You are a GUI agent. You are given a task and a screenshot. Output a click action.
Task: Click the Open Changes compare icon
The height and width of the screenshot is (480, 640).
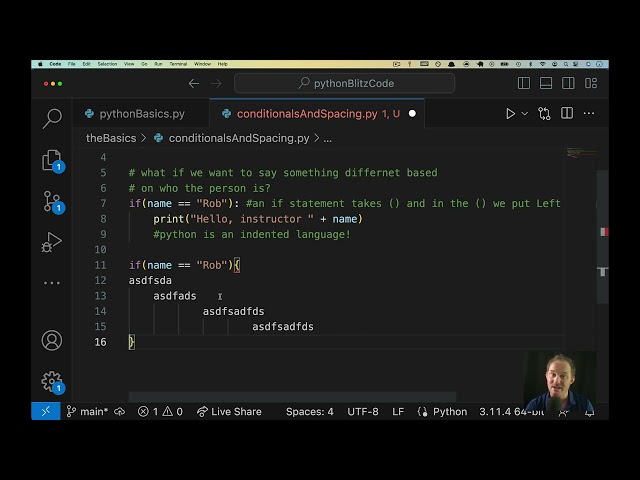coord(544,113)
